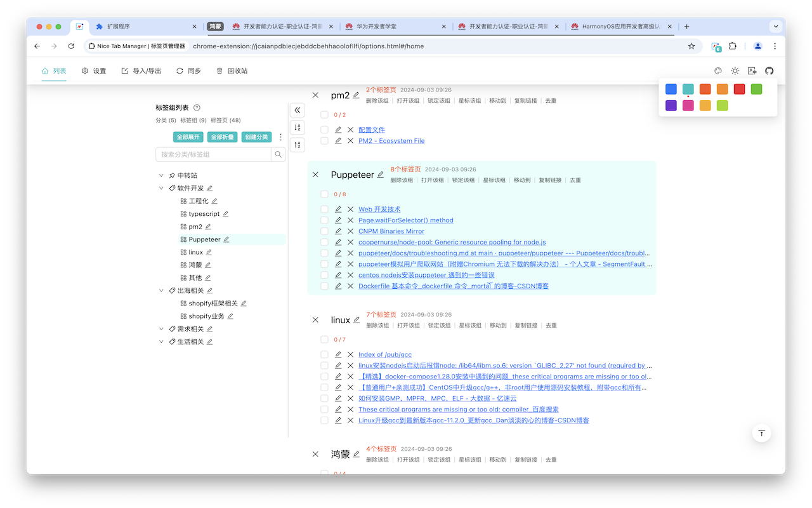Collapse the 软件开发 category tree
Viewport: 812px width, 508px height.
(x=161, y=187)
